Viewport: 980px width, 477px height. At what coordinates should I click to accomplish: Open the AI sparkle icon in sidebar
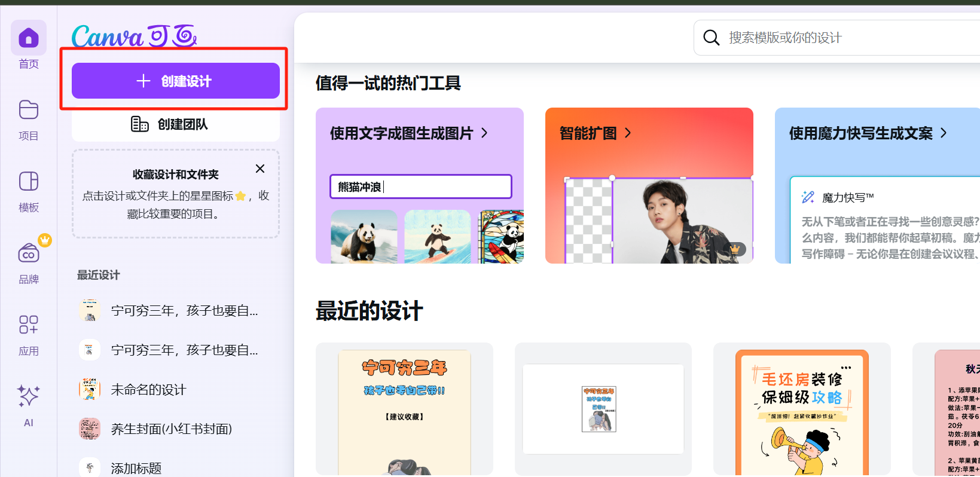pyautogui.click(x=29, y=396)
